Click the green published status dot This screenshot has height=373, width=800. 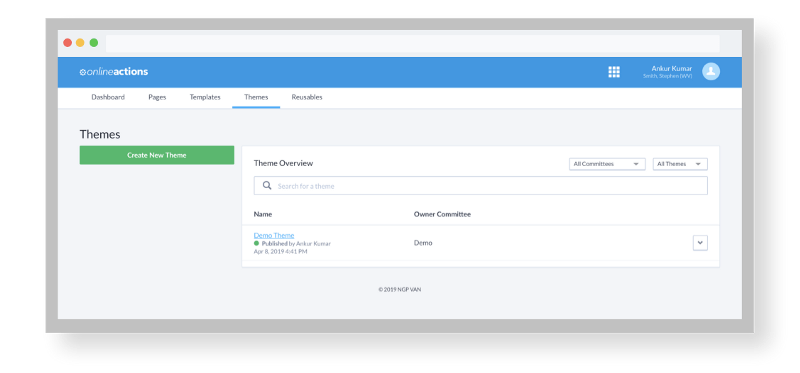tap(257, 243)
